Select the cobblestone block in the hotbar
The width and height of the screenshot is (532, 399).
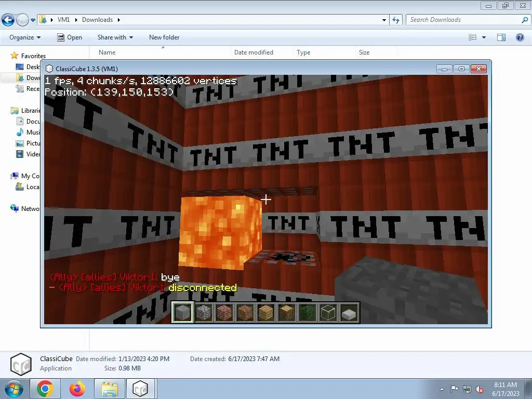pyautogui.click(x=204, y=312)
